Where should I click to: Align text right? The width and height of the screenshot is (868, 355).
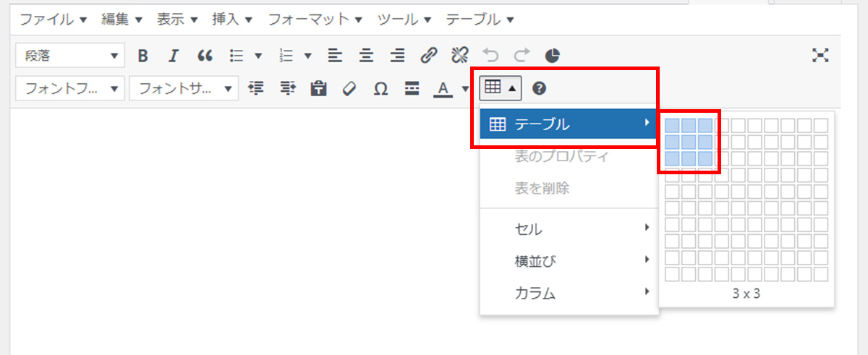click(397, 55)
